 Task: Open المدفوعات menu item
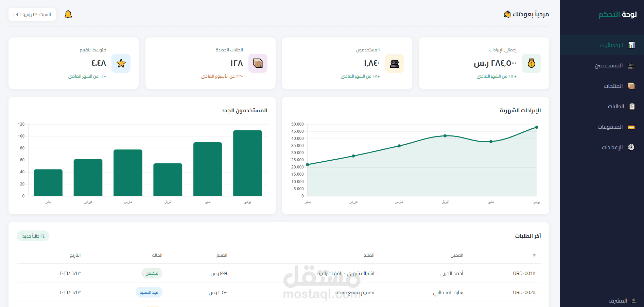click(602, 127)
